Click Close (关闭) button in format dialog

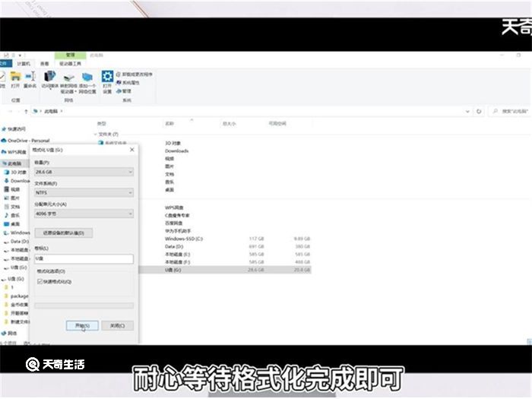pyautogui.click(x=117, y=326)
